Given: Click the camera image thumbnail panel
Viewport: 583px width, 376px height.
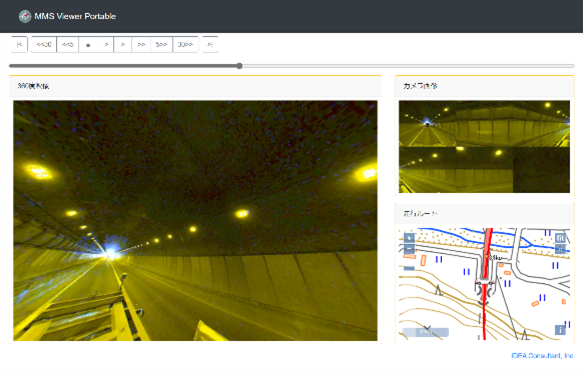Looking at the screenshot, I should 484,147.
